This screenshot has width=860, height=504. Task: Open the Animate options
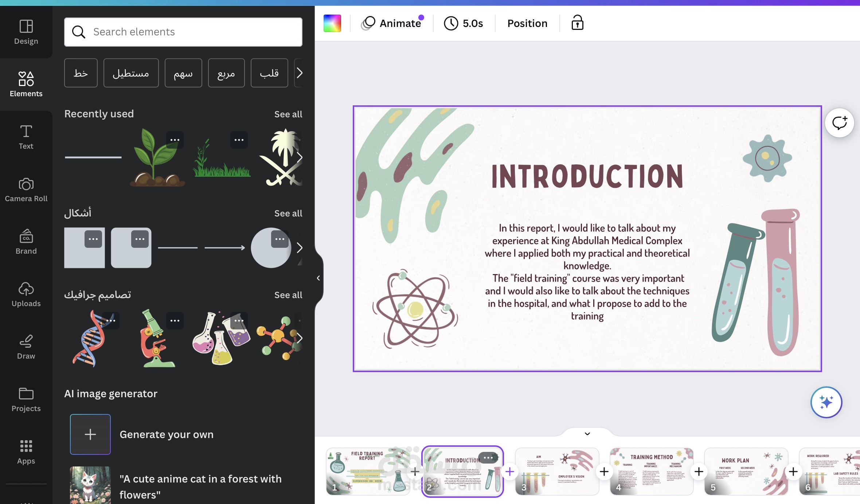(392, 23)
